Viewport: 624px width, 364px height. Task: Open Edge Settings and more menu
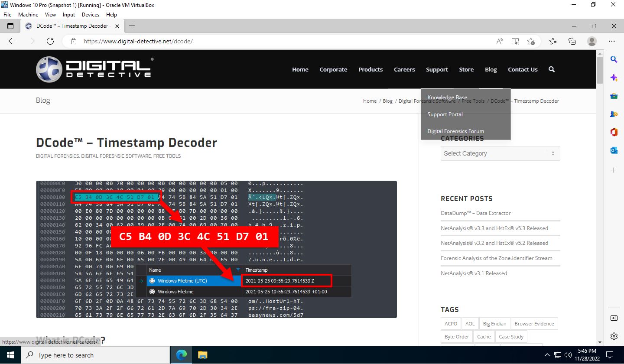(612, 41)
